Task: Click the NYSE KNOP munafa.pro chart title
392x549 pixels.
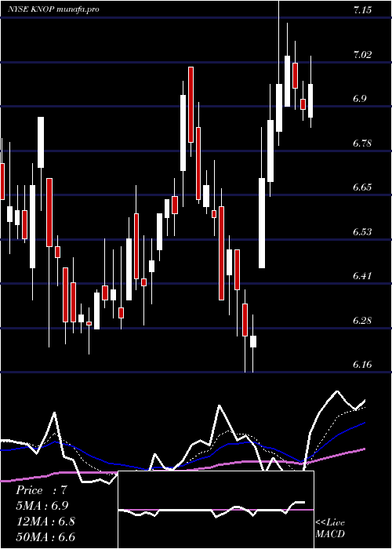Action: pyautogui.click(x=53, y=9)
